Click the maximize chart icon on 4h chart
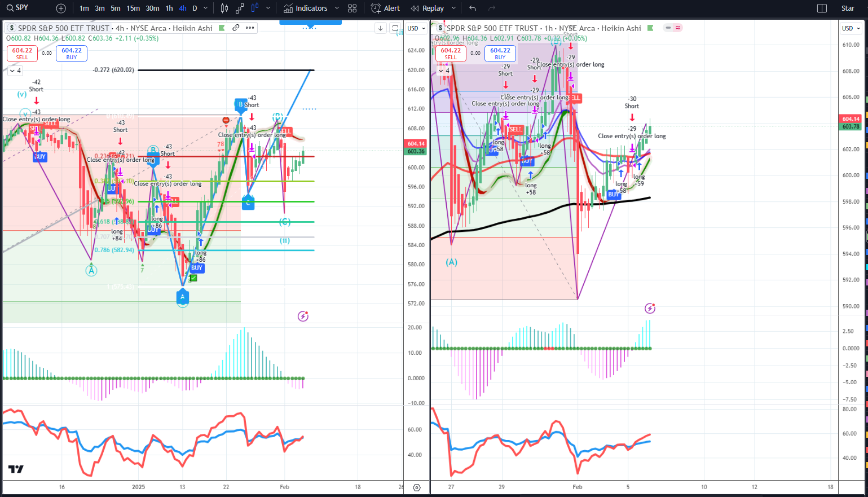Image resolution: width=868 pixels, height=497 pixels. 395,28
